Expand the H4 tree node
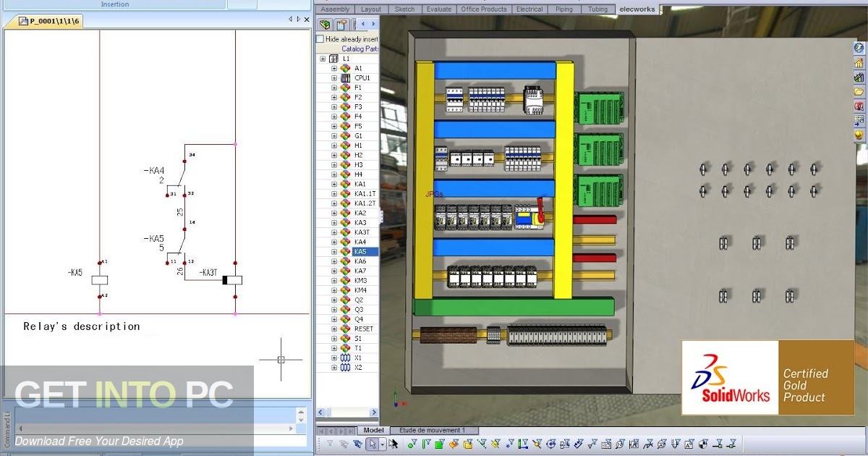Screen dimensions: 868x456 coord(334,174)
